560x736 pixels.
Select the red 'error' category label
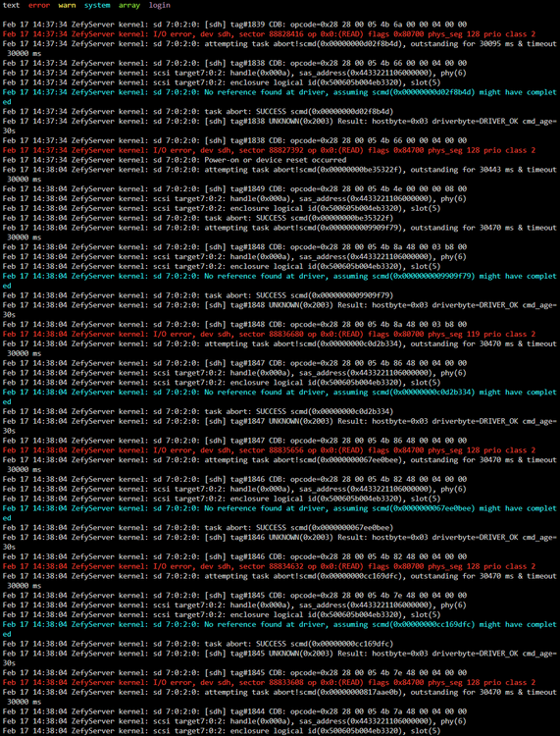[x=39, y=5]
